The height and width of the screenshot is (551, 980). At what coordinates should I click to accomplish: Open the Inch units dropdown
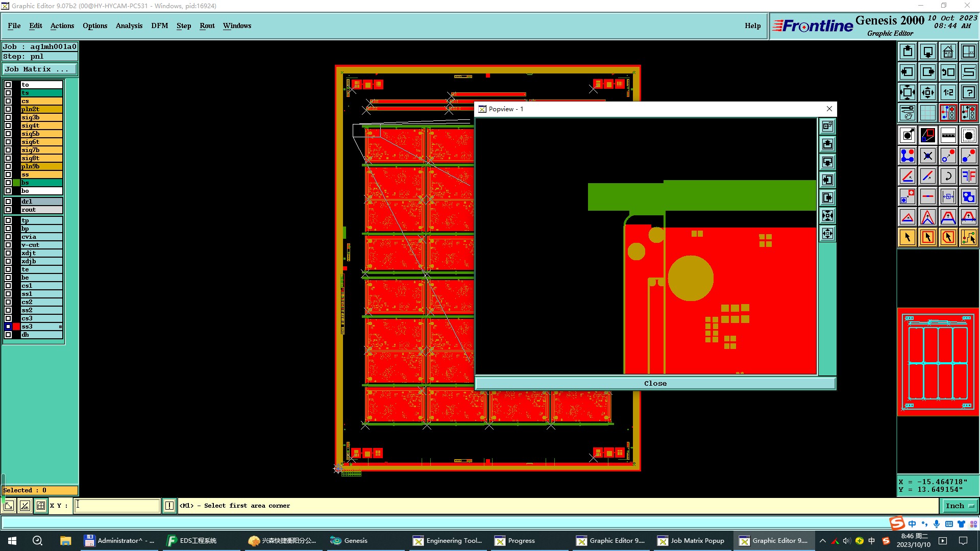959,506
